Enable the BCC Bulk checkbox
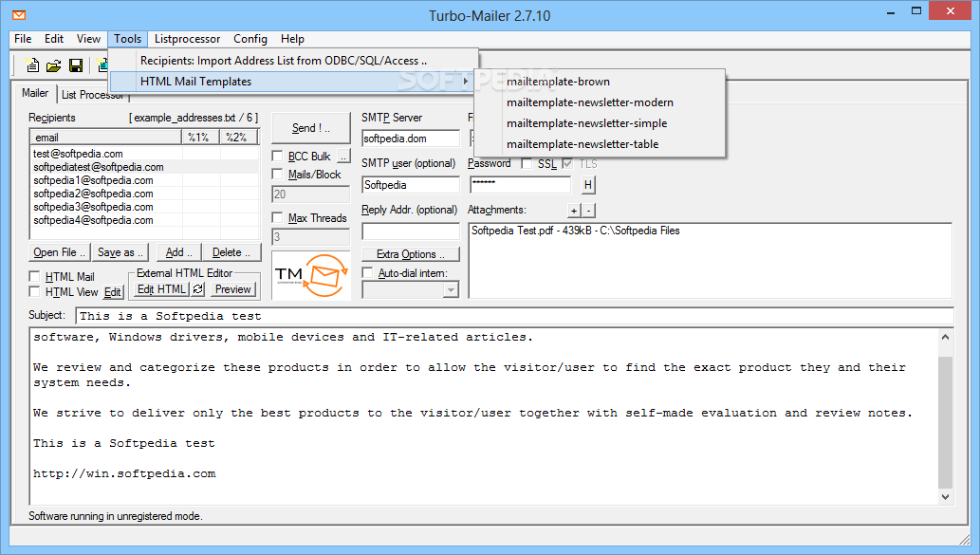 point(278,156)
